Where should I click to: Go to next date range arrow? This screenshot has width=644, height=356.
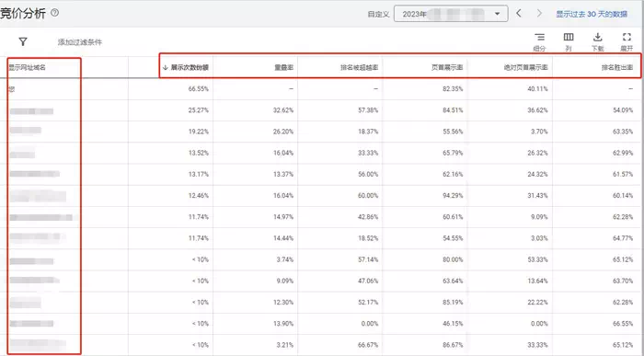[x=539, y=13]
